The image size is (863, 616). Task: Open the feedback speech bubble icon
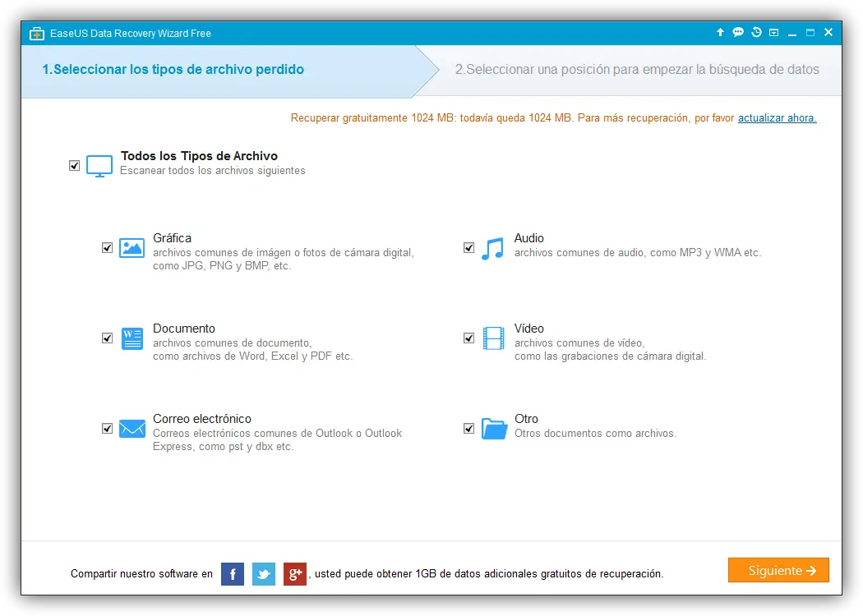pos(738,33)
